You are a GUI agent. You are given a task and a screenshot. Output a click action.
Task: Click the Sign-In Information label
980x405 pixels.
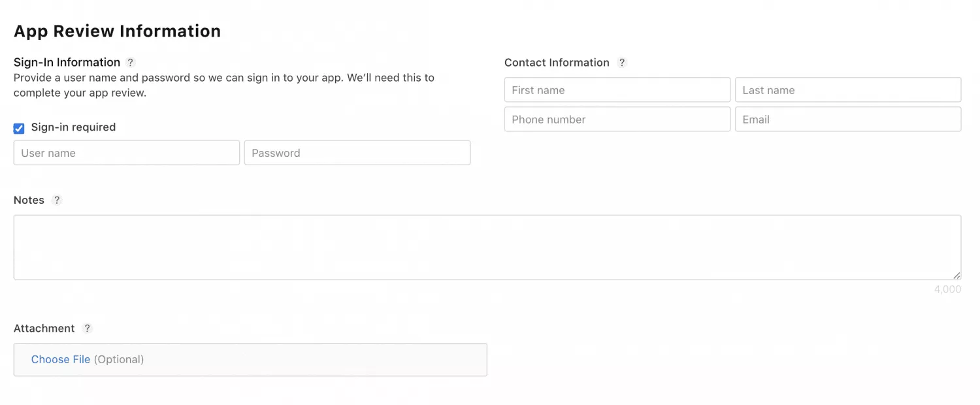click(67, 62)
